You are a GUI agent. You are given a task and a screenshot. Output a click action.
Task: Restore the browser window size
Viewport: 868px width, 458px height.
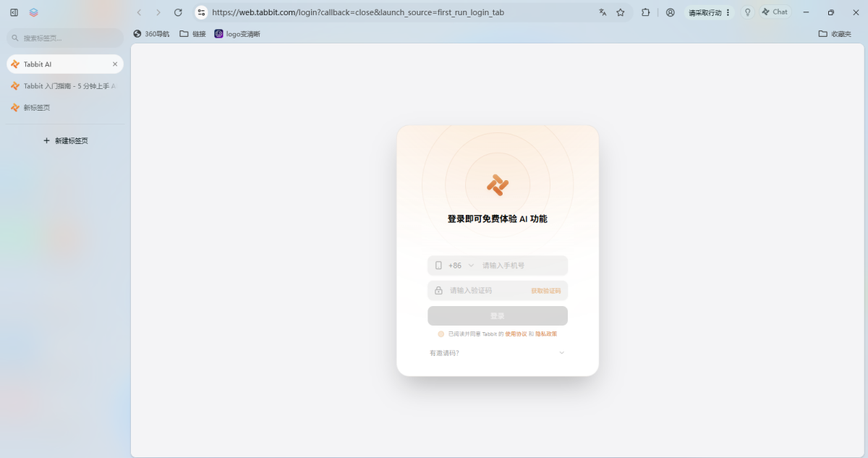coord(831,12)
